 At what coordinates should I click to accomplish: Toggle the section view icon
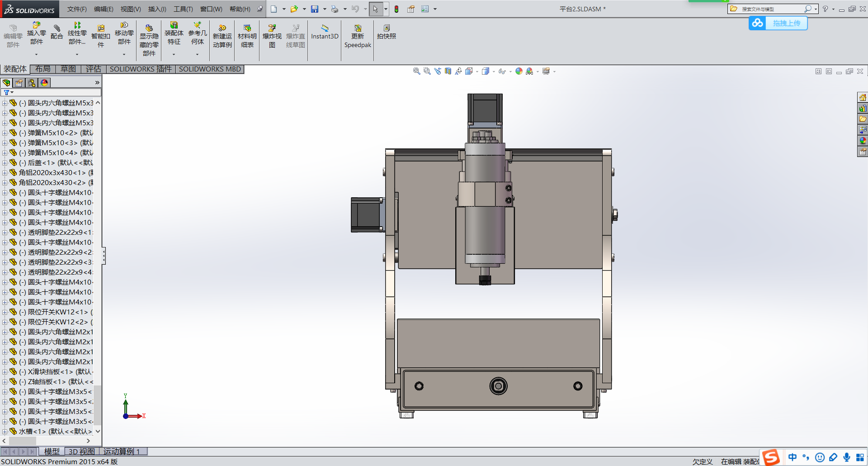coord(448,71)
